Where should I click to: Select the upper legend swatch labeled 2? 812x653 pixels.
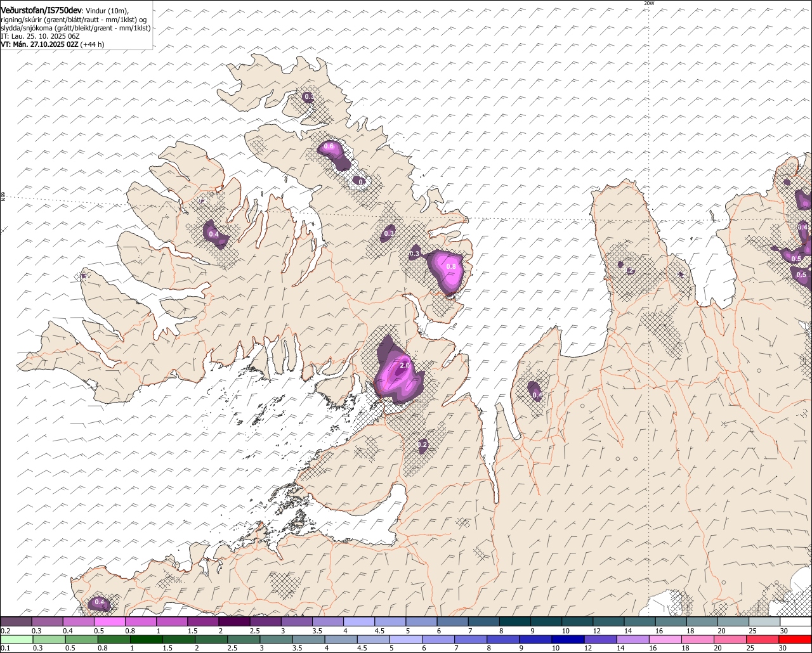[x=234, y=621]
